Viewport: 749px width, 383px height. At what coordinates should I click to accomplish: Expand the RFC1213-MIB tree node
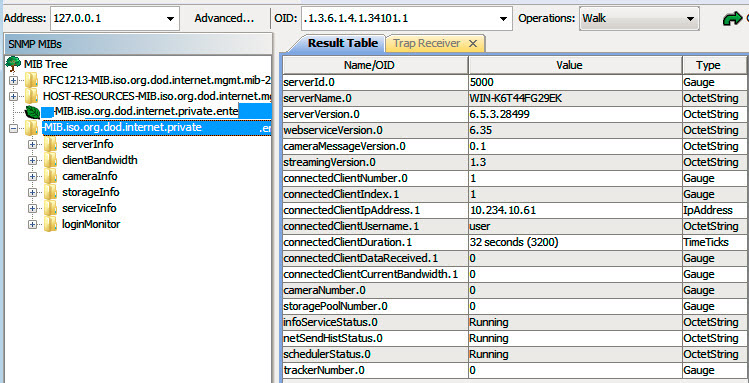point(13,80)
